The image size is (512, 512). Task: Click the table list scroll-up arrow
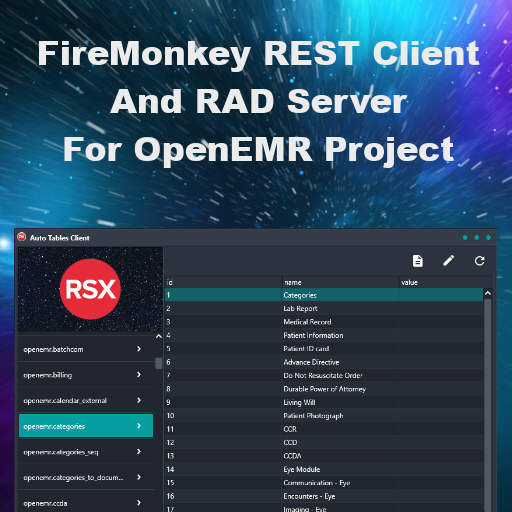click(159, 337)
